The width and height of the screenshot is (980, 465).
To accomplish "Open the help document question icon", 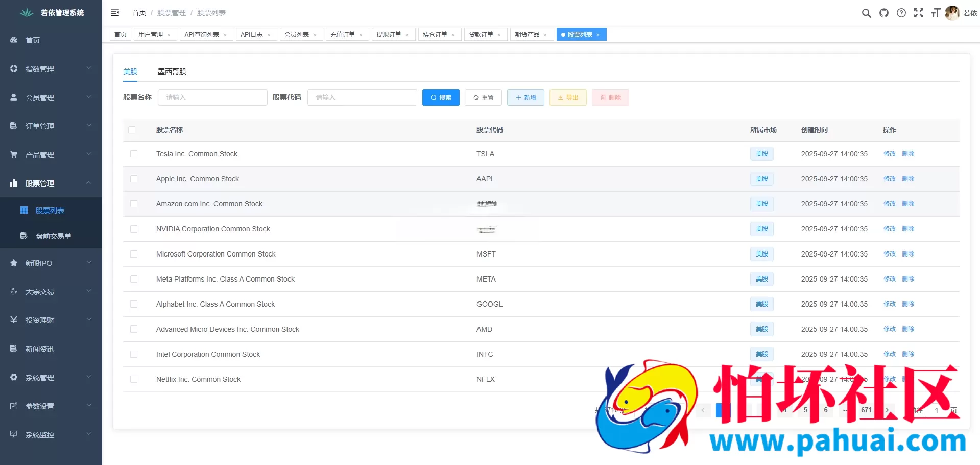I will point(901,13).
